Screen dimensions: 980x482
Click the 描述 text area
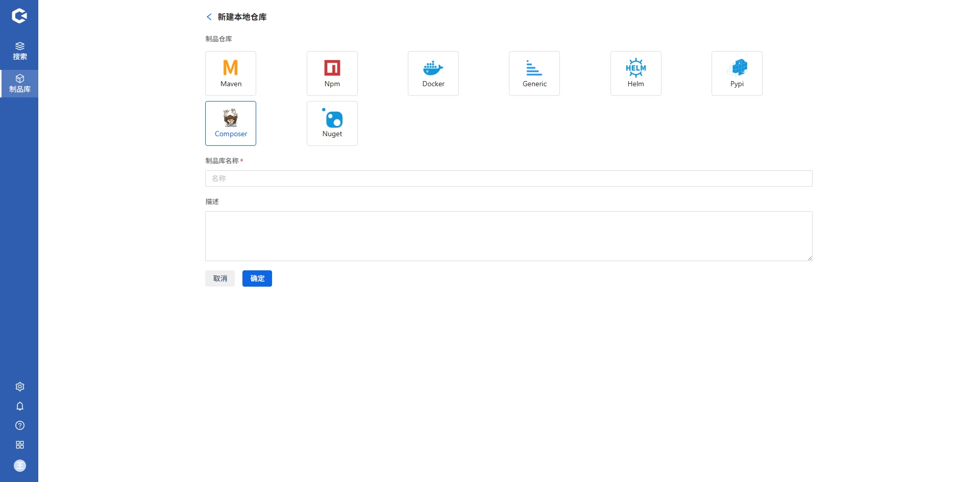(x=509, y=236)
